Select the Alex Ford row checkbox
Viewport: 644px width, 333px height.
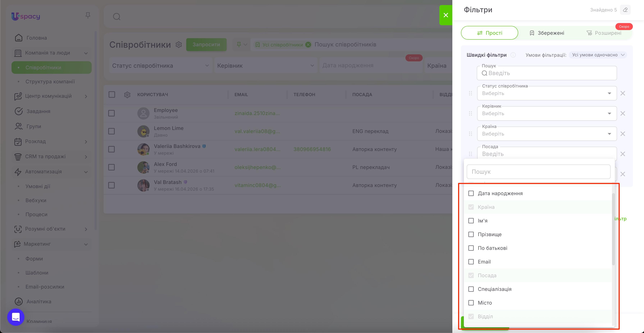pyautogui.click(x=111, y=167)
